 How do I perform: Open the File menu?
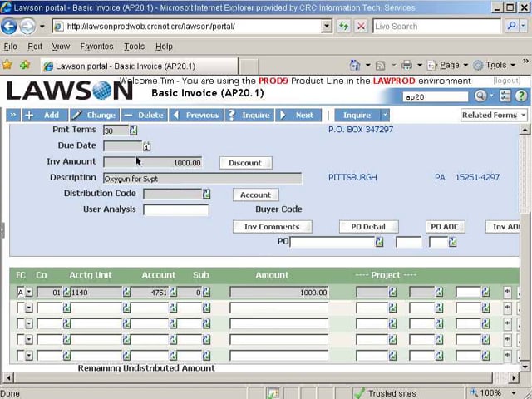point(10,47)
